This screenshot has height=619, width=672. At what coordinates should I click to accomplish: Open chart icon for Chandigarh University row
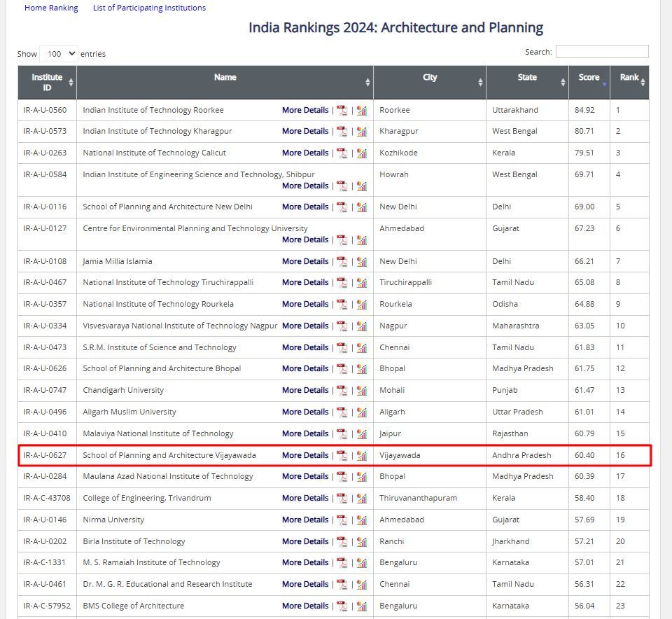click(x=362, y=391)
